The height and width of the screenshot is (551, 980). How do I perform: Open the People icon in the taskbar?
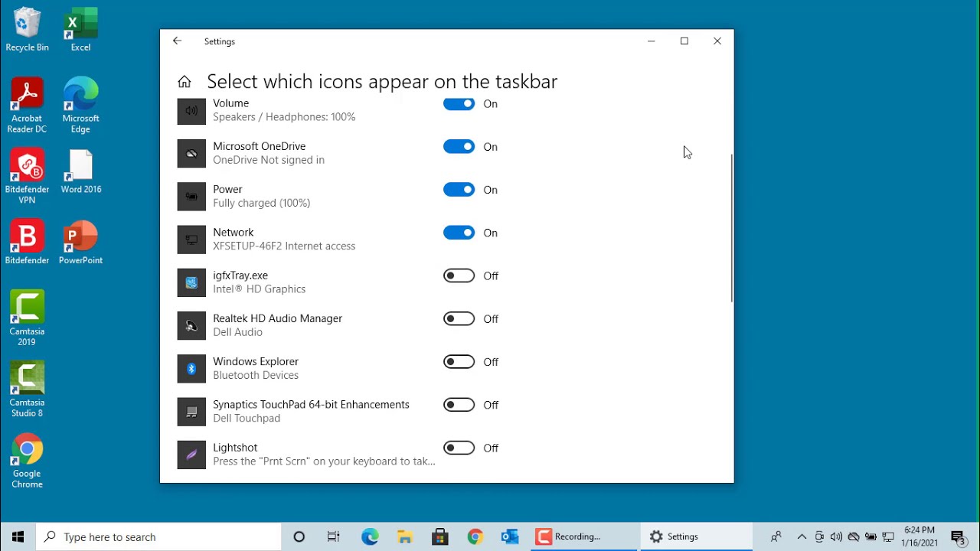point(776,537)
